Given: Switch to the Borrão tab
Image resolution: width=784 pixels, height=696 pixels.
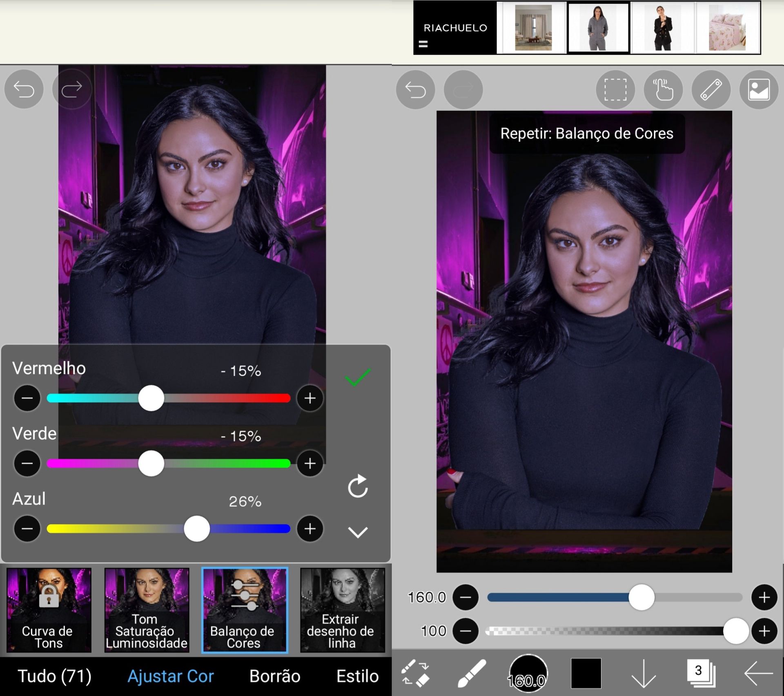Looking at the screenshot, I should [275, 676].
